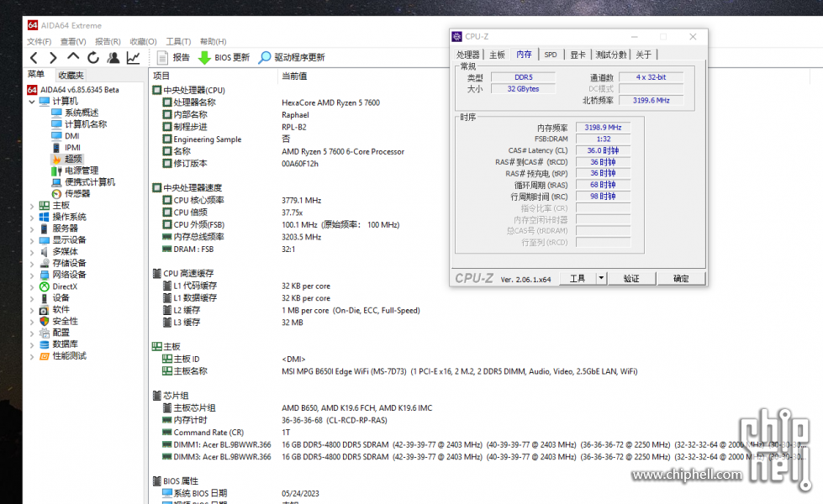This screenshot has height=504, width=823.
Task: Open the 收藏(O) menu
Action: pos(143,41)
